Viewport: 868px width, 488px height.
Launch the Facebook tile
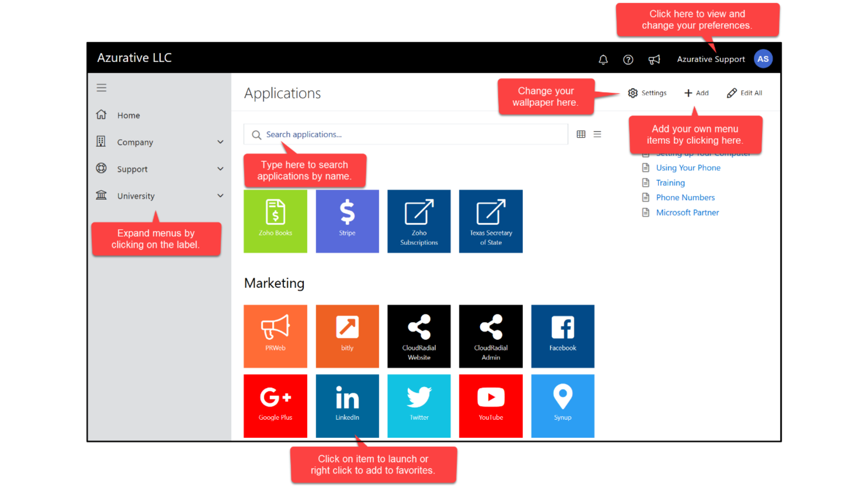pyautogui.click(x=563, y=336)
